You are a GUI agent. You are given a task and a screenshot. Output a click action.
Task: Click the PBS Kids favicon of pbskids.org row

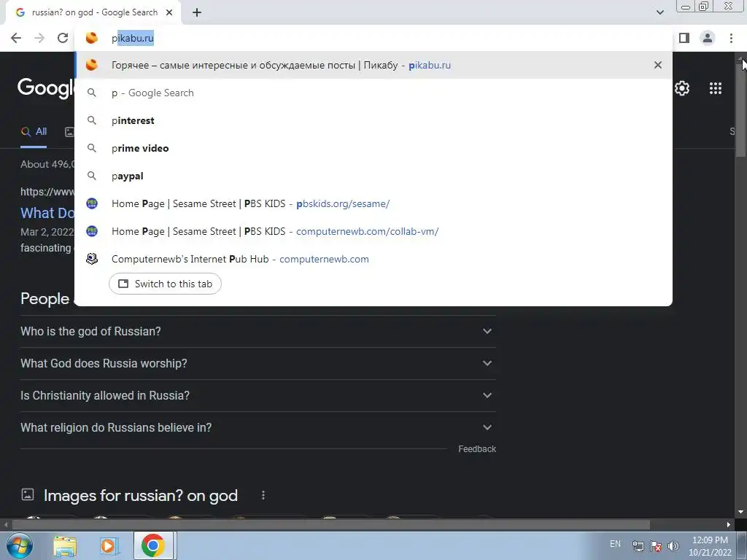tap(91, 203)
